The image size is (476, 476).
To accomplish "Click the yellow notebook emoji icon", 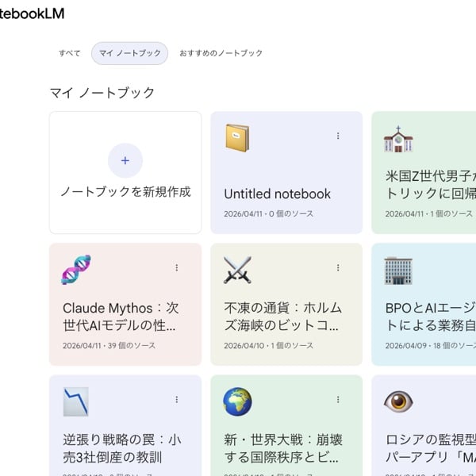I will [x=236, y=138].
